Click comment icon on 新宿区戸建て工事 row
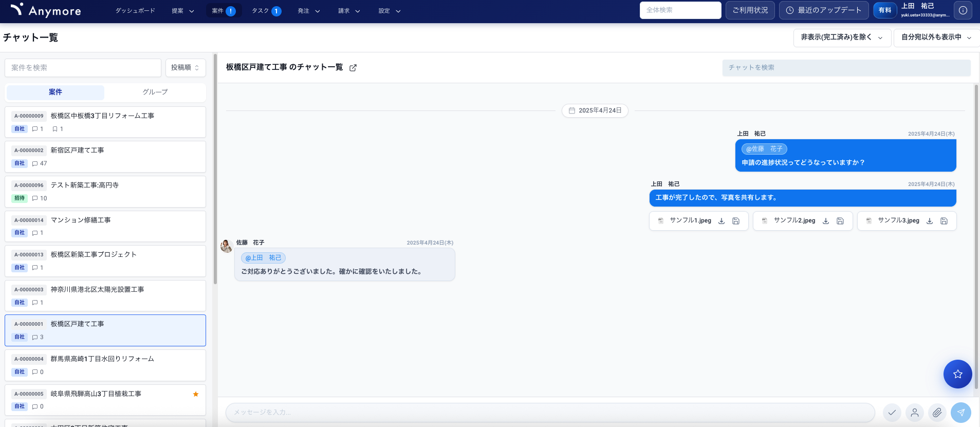Image resolution: width=980 pixels, height=427 pixels. coord(35,163)
